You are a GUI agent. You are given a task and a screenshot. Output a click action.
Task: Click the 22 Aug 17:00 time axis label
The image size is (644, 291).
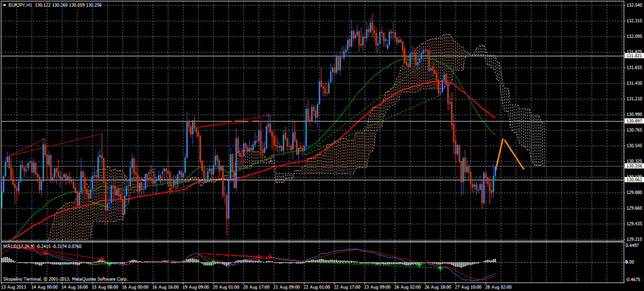click(x=344, y=286)
